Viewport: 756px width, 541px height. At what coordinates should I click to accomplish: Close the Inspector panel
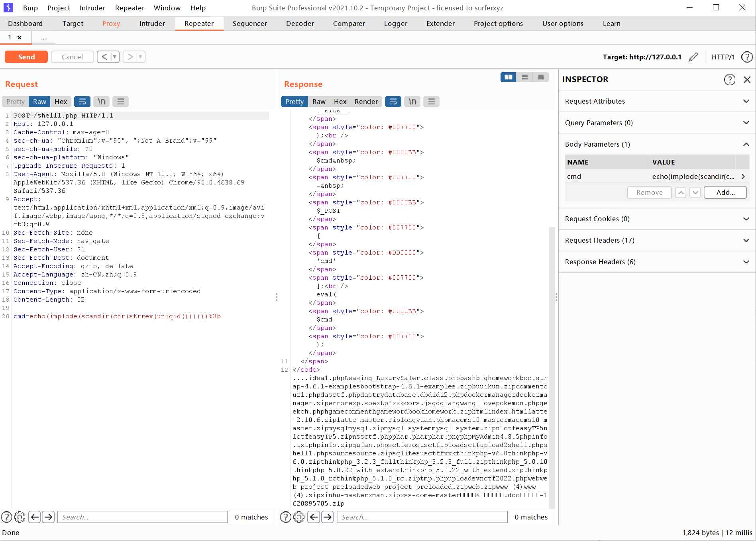pos(747,79)
